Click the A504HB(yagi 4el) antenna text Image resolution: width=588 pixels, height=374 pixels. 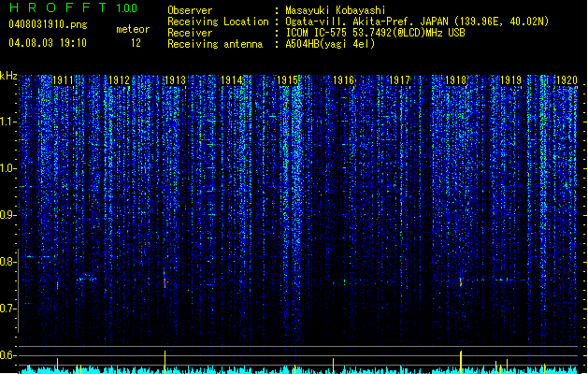coord(330,44)
